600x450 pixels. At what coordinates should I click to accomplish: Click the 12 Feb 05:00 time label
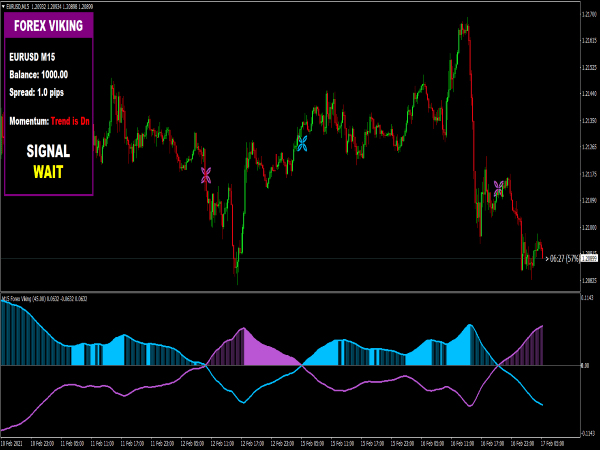[192, 443]
